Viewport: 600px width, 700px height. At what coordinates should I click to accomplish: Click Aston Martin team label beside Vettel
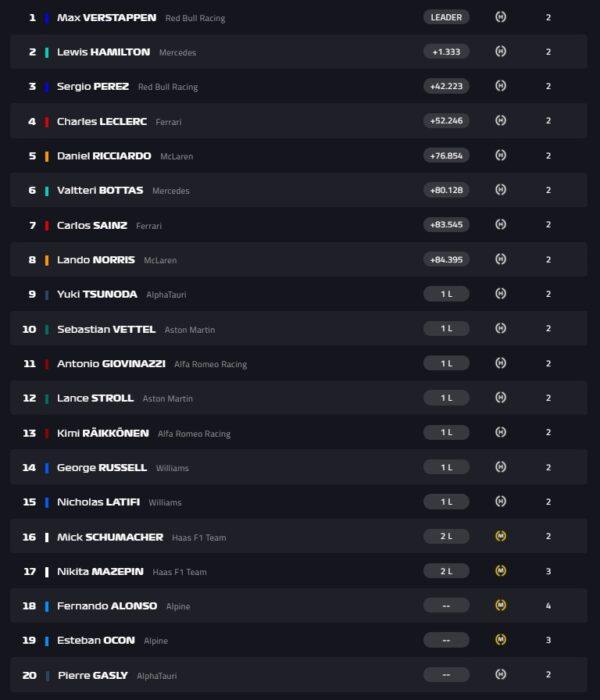pos(190,329)
